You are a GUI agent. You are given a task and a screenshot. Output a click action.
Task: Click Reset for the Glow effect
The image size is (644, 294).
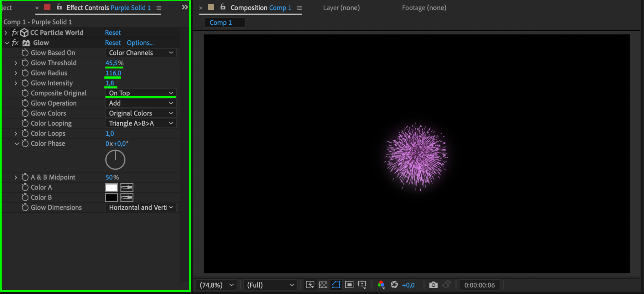click(x=113, y=43)
